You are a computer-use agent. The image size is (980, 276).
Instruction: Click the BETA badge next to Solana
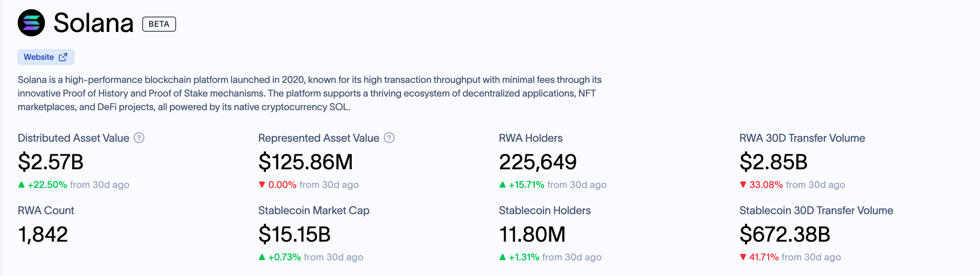click(159, 24)
